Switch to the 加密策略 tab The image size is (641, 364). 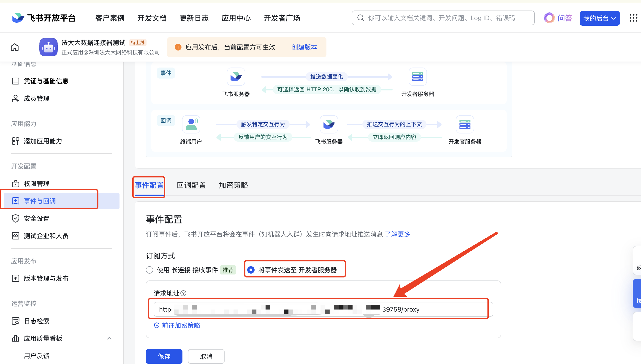[x=234, y=185]
